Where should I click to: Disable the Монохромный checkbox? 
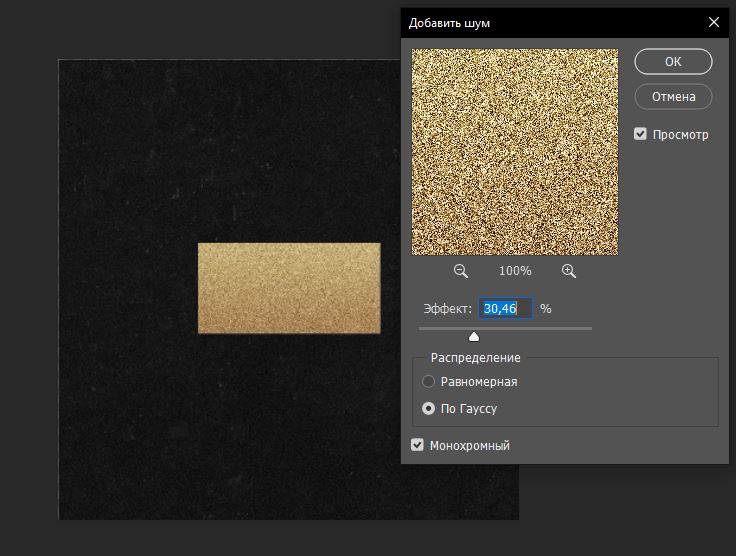click(418, 445)
